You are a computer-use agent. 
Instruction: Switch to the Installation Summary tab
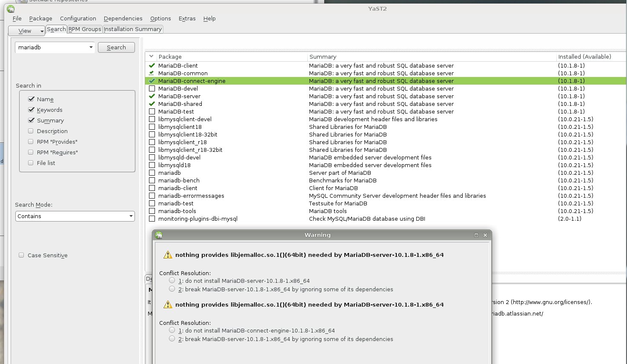pyautogui.click(x=132, y=29)
